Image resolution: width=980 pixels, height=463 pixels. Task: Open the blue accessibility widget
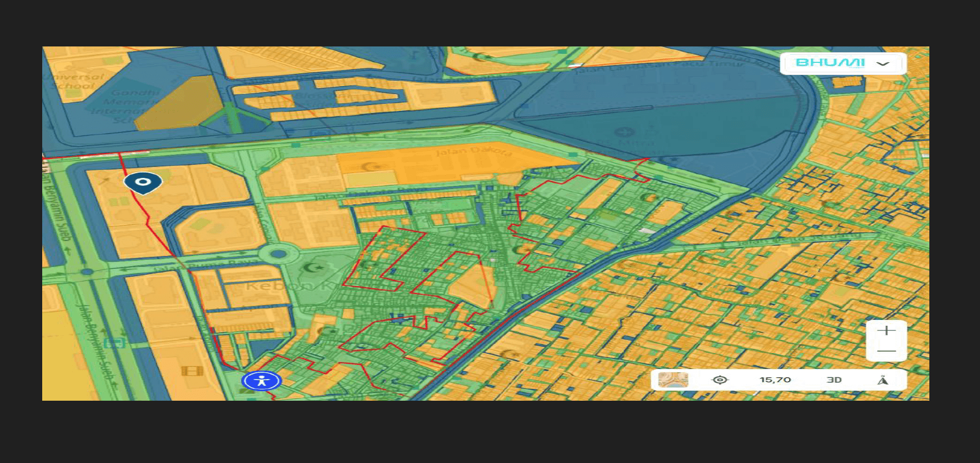[261, 381]
